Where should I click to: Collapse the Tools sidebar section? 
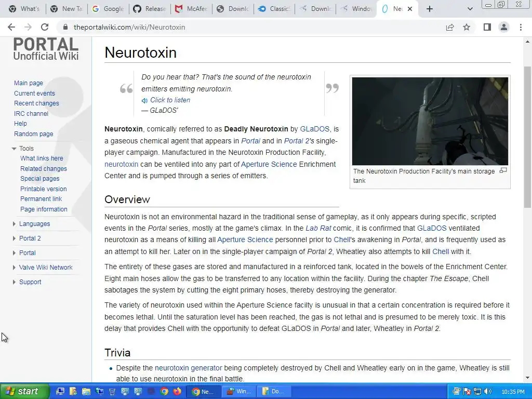(14, 149)
